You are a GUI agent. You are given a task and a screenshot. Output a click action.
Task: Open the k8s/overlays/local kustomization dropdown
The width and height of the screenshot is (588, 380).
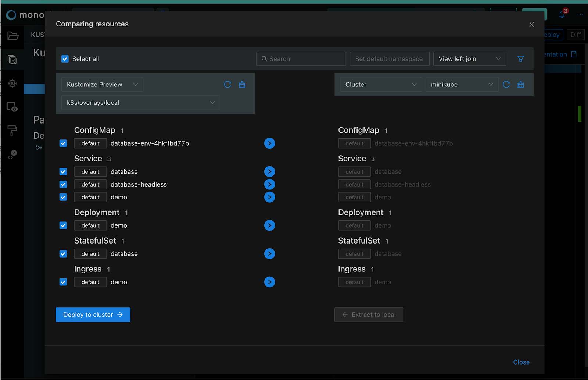140,103
